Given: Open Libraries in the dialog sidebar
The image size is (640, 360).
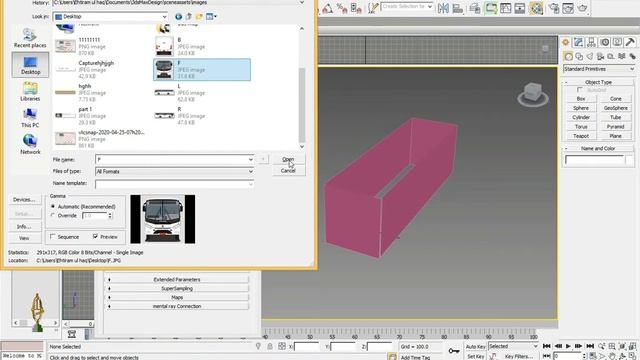Looking at the screenshot, I should [30, 91].
